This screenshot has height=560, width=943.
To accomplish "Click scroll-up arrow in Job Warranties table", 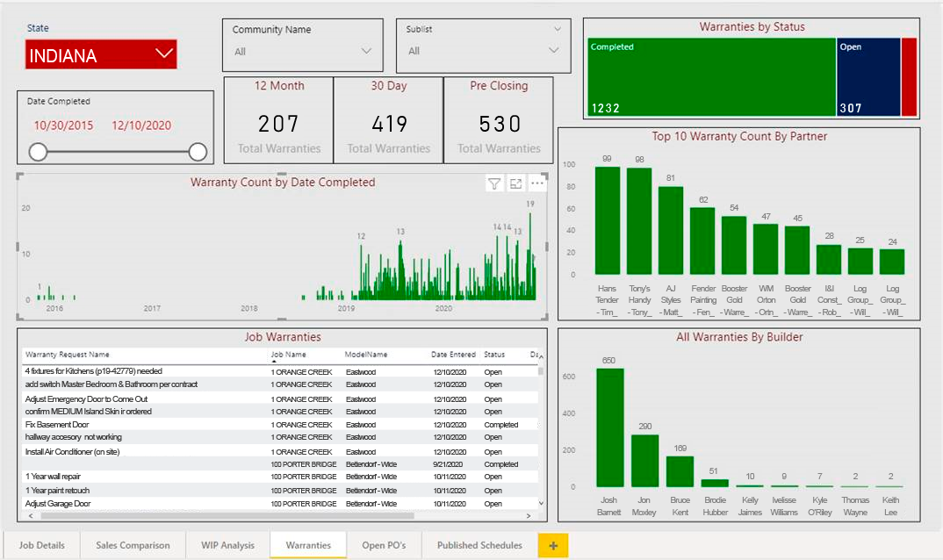I will coord(541,357).
